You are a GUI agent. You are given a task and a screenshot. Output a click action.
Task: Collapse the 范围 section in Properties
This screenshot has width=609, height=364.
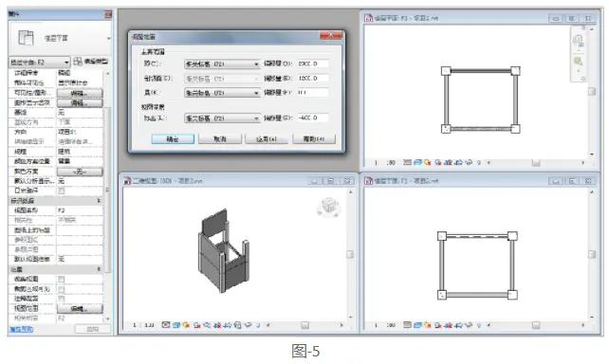coord(99,269)
